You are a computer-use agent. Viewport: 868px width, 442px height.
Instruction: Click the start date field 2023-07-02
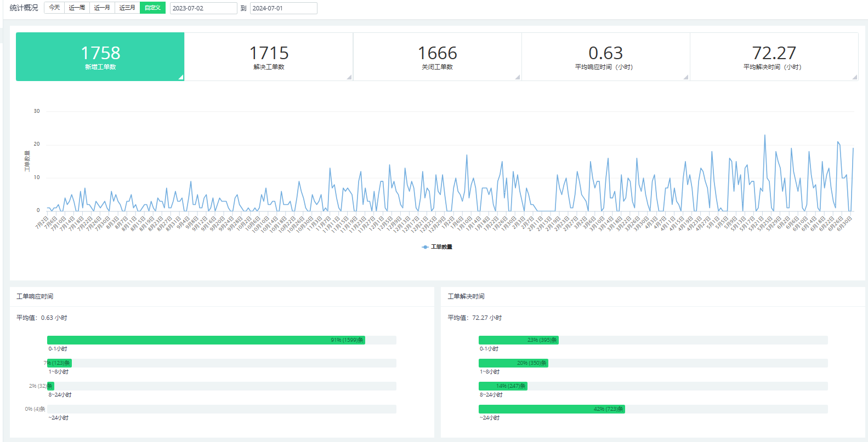[x=203, y=8]
